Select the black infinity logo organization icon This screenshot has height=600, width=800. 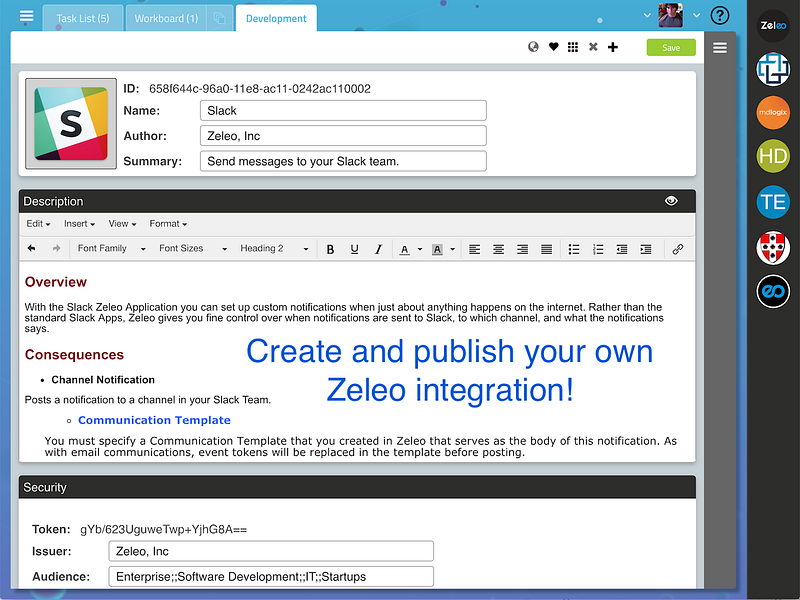tap(773, 291)
